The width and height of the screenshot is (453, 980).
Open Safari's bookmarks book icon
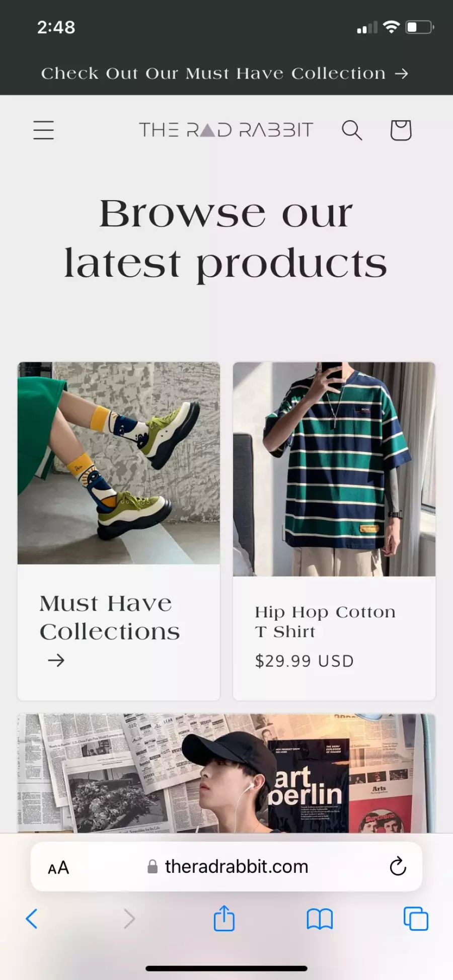pos(320,919)
